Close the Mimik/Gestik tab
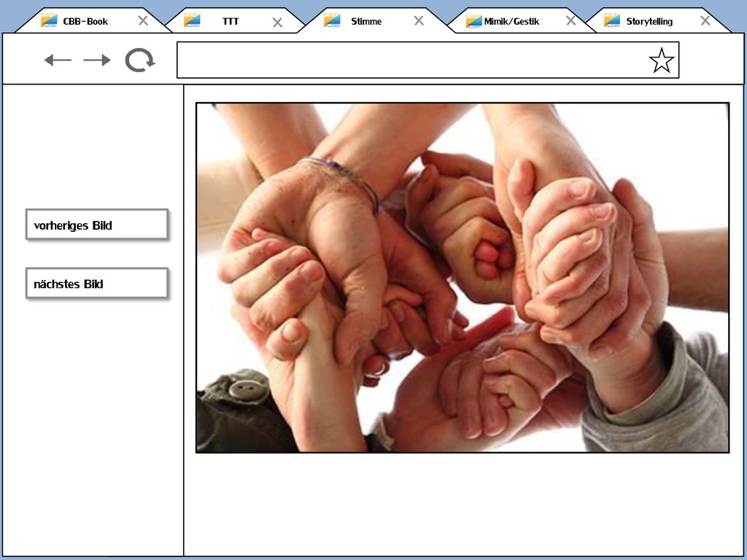The width and height of the screenshot is (747, 560). (570, 20)
